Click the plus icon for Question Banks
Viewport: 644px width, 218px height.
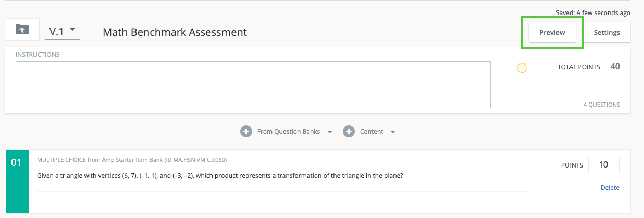[x=246, y=132]
